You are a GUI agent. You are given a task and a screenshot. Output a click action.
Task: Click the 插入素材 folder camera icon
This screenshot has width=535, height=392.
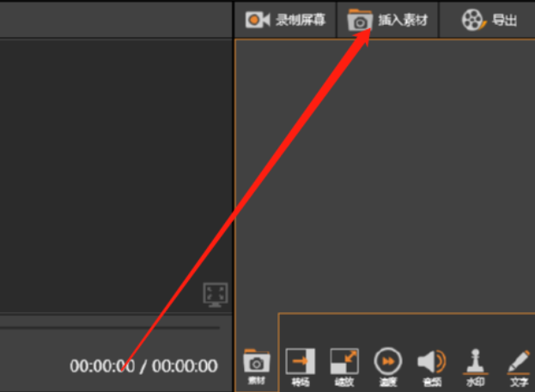(360, 20)
